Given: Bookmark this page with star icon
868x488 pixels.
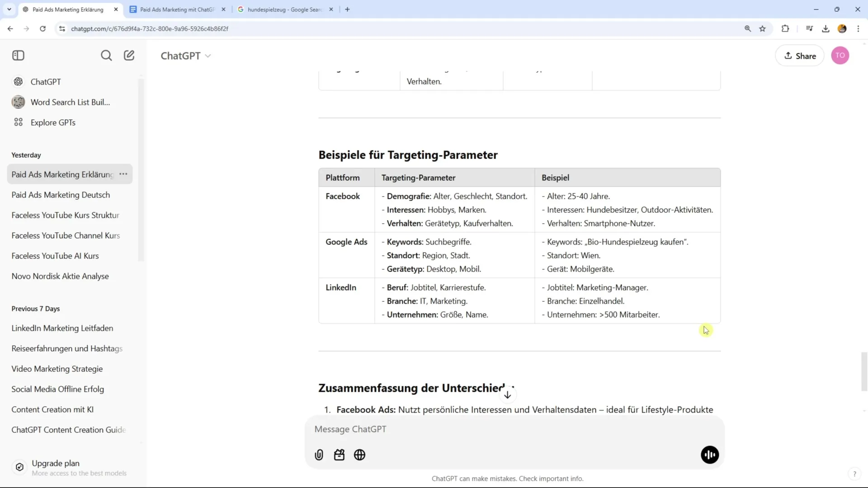Looking at the screenshot, I should (763, 28).
